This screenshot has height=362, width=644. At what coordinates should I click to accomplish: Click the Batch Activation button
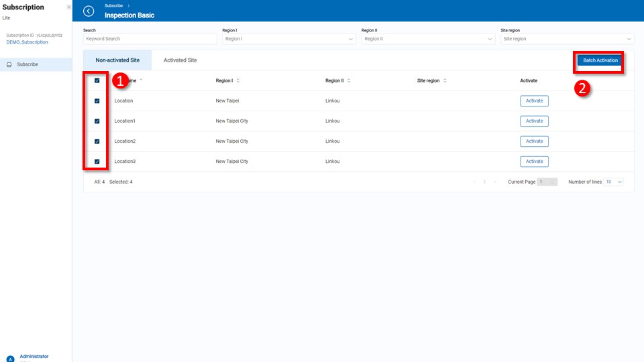click(x=600, y=60)
